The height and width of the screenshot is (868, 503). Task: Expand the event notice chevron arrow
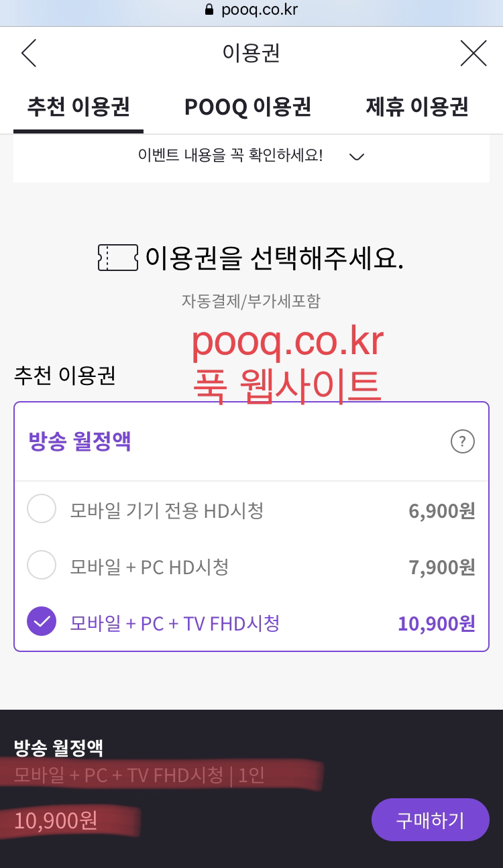357,157
